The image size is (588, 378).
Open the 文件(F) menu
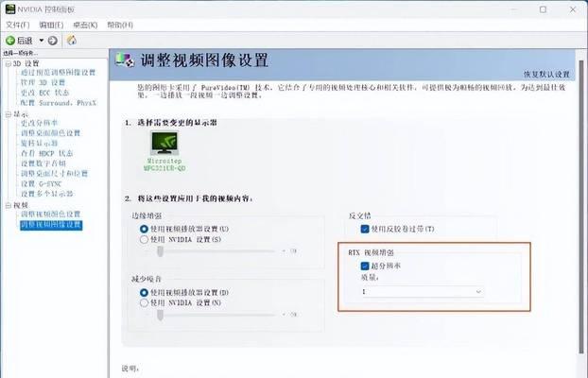[x=18, y=25]
